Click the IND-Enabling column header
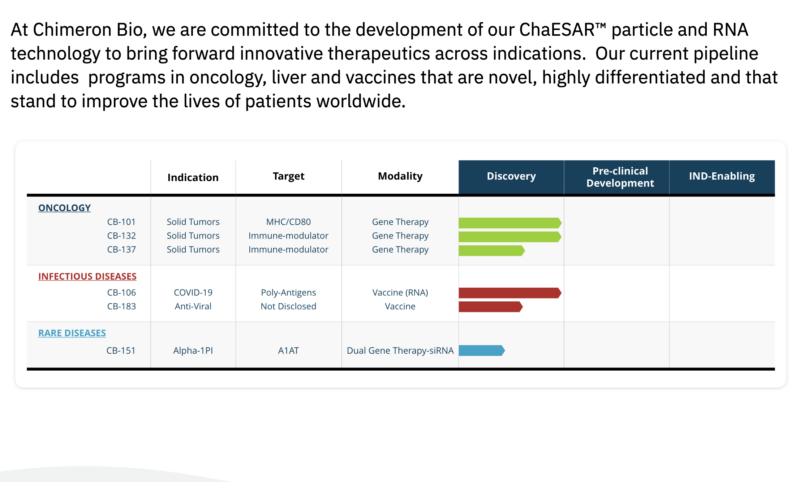Screen dimensions: 800x482 pos(722,176)
